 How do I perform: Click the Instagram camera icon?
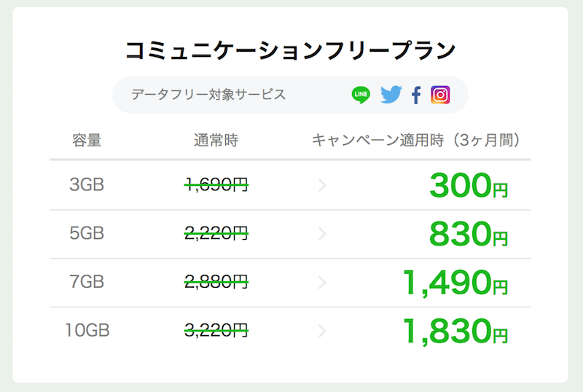[440, 95]
